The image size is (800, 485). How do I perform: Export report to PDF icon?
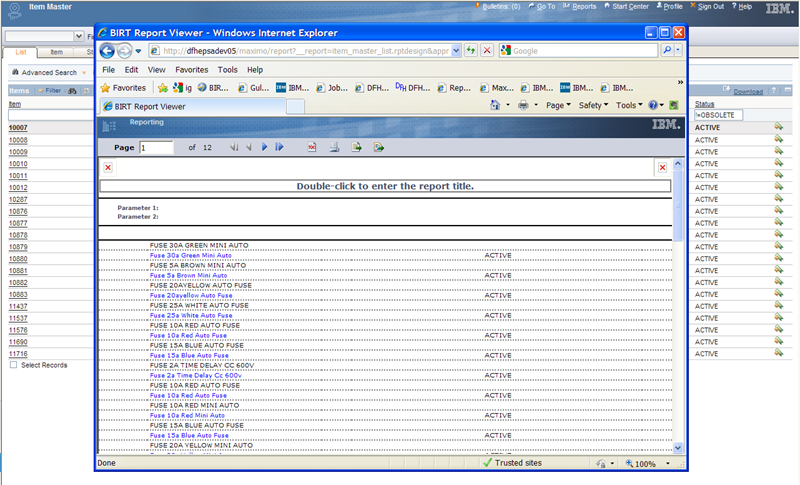[312, 147]
